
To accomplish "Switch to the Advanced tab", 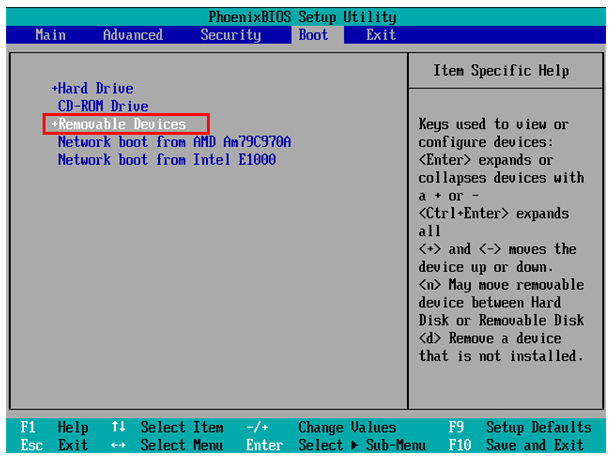I will 133,35.
